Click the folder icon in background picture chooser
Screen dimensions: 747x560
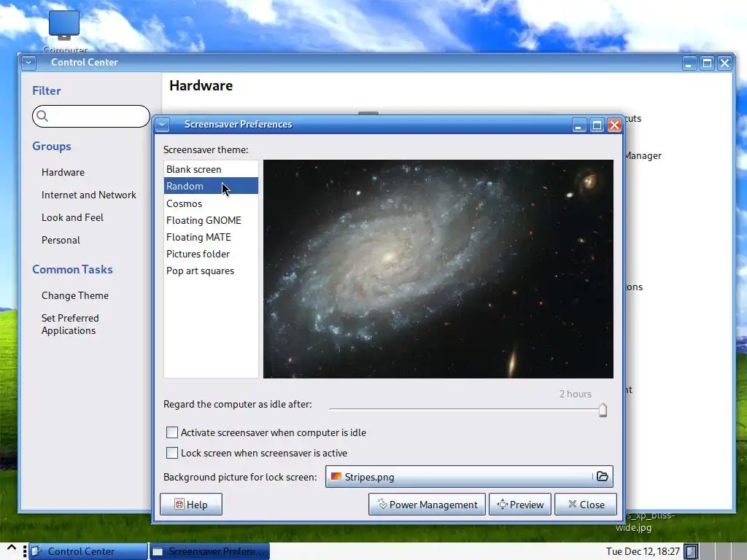(x=602, y=477)
